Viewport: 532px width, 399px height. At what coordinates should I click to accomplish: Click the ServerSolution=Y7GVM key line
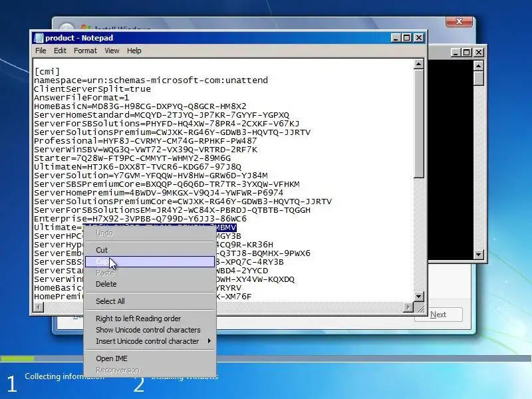(151, 176)
